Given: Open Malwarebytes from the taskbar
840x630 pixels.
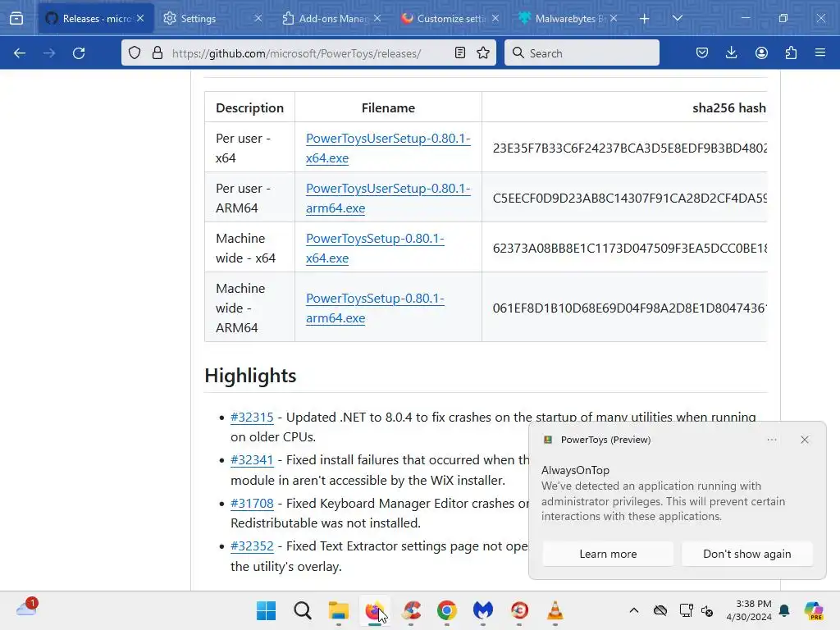Looking at the screenshot, I should tap(482, 610).
